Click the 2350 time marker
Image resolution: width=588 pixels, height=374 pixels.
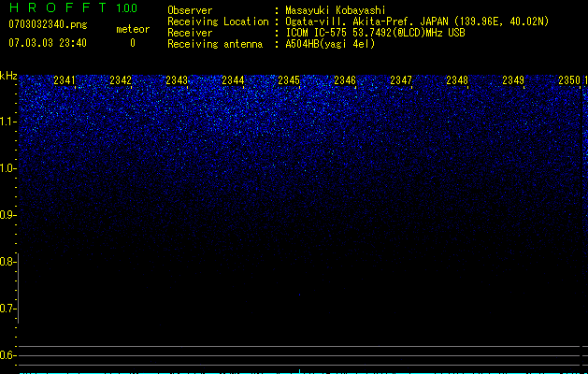pos(569,80)
